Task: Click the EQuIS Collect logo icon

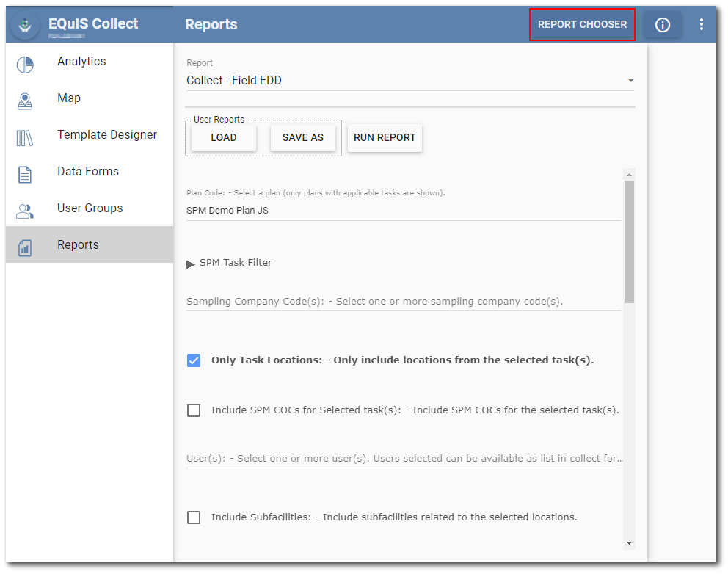Action: coord(24,23)
